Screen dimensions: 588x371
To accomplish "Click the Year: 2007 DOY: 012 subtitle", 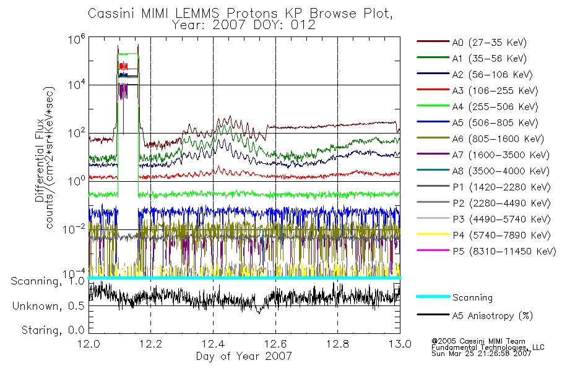I will (243, 25).
